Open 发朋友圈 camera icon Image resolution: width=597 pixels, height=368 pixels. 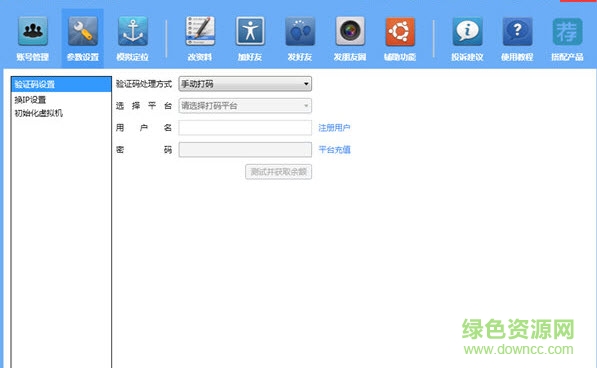350,31
